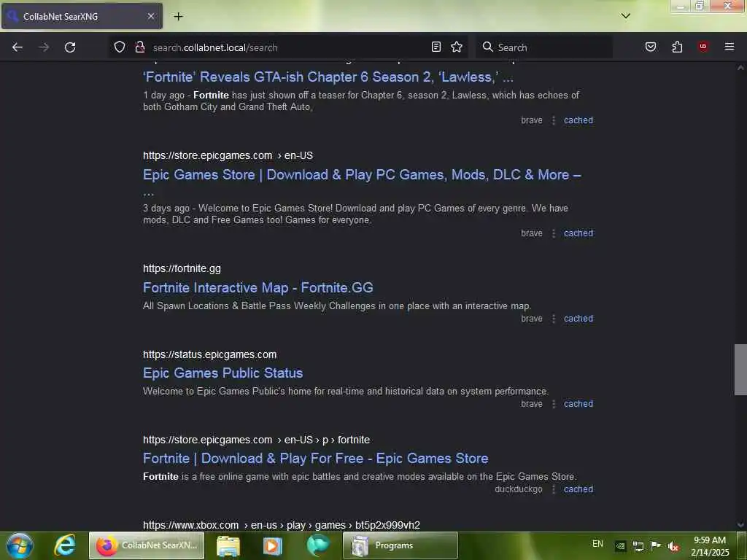Go back to the previous page
This screenshot has width=747, height=560.
18,47
